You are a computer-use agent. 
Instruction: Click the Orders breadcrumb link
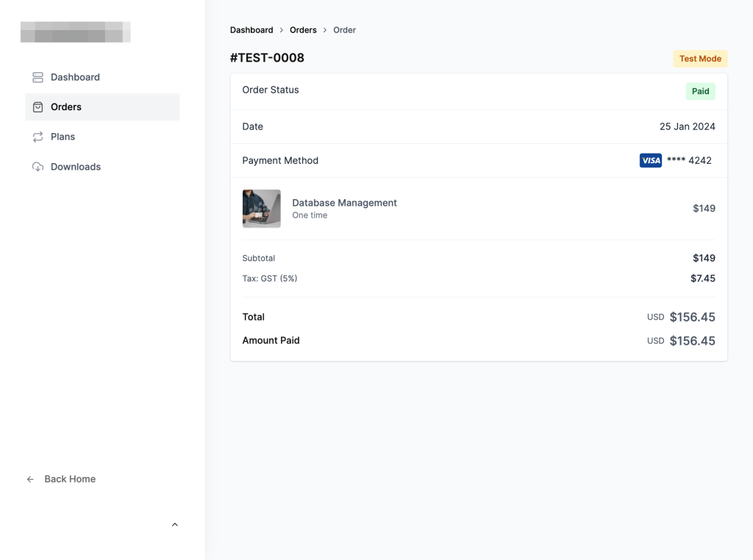click(x=303, y=29)
